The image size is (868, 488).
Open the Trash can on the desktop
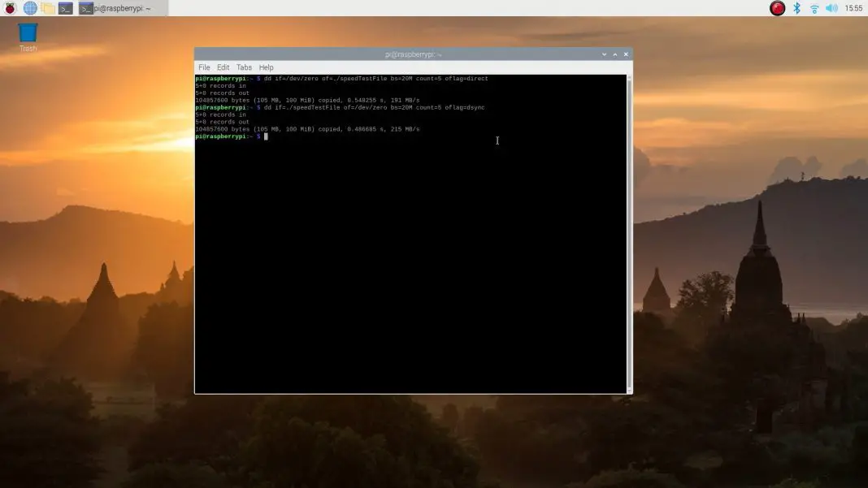coord(27,34)
